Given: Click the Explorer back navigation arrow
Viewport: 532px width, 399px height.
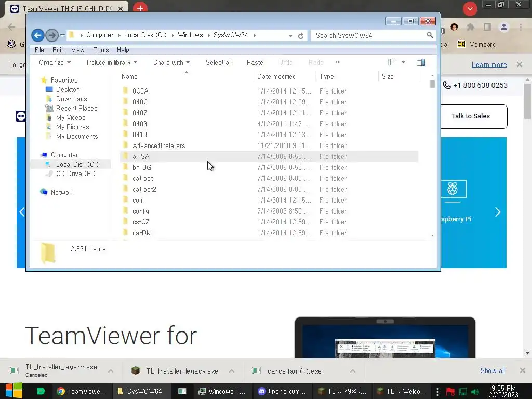Looking at the screenshot, I should pyautogui.click(x=37, y=35).
